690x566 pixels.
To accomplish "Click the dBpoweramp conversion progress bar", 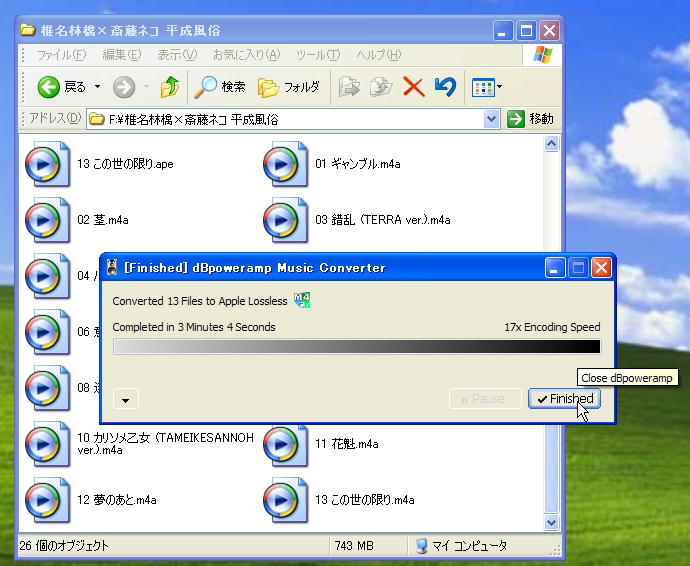I will point(356,346).
